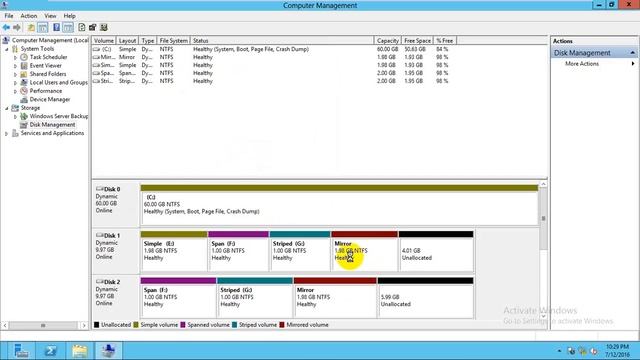Select the Event Viewer icon in tree
640x360 pixels.
click(24, 66)
